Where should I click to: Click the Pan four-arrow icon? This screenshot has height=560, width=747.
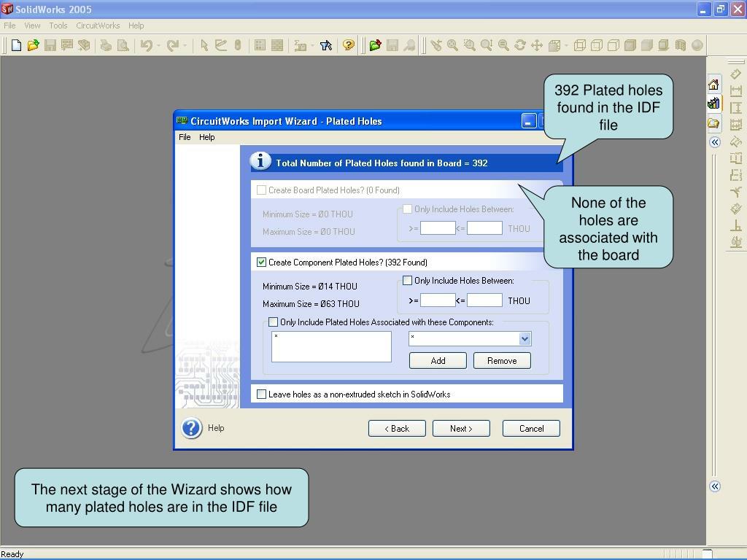coord(537,45)
